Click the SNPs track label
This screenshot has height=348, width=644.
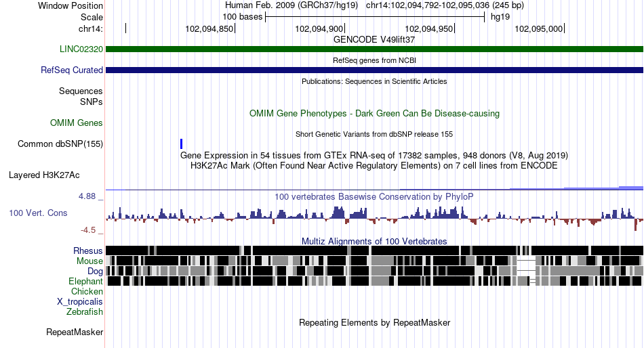(92, 102)
